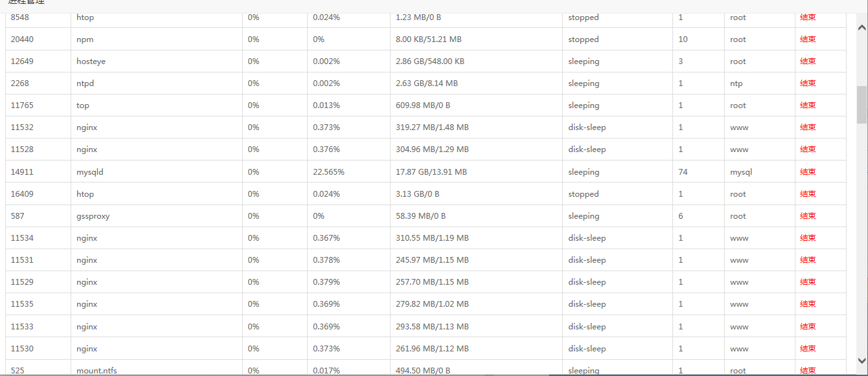End the ntpd process 2268
This screenshot has width=868, height=376.
pyautogui.click(x=808, y=83)
